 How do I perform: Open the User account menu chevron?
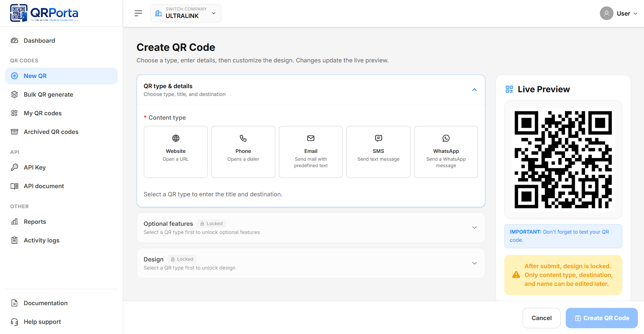636,14
